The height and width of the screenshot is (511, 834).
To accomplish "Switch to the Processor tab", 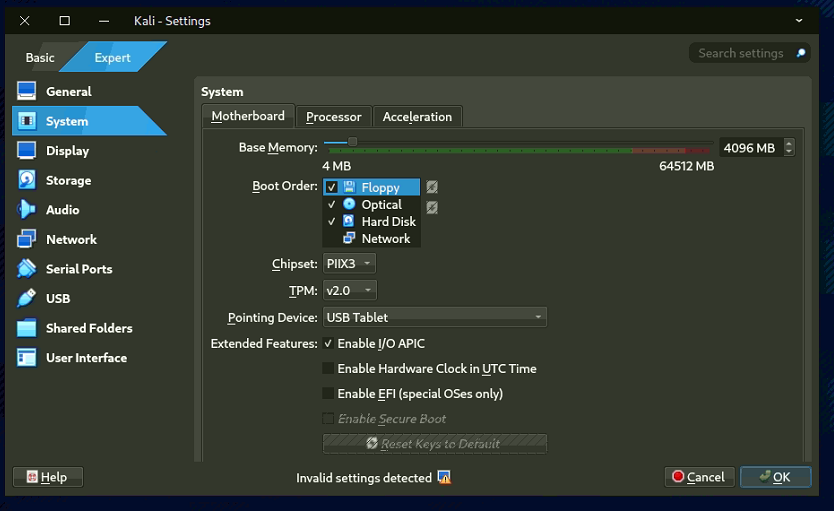I will coord(334,117).
